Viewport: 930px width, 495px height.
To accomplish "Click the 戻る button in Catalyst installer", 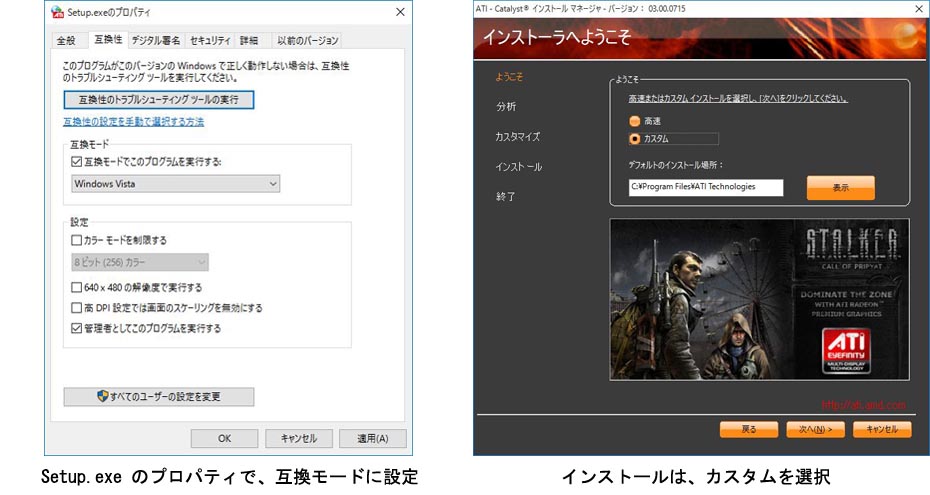I will coord(749,429).
